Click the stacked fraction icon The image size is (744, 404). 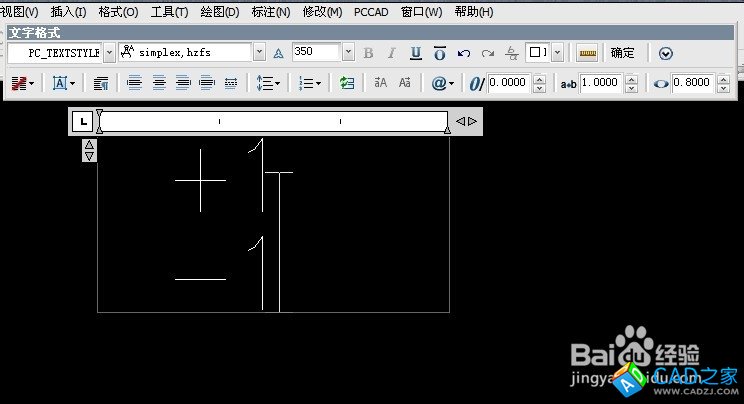point(512,53)
